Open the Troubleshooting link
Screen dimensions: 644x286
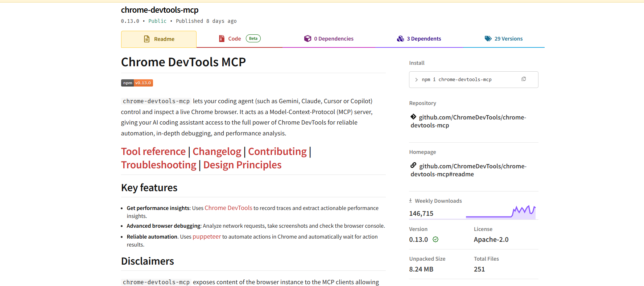point(159,165)
